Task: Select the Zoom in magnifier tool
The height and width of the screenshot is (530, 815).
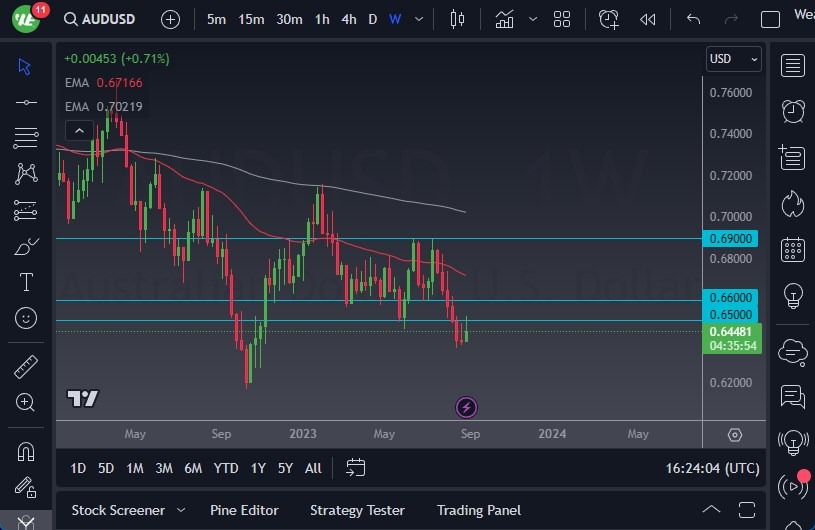Action: (x=26, y=402)
